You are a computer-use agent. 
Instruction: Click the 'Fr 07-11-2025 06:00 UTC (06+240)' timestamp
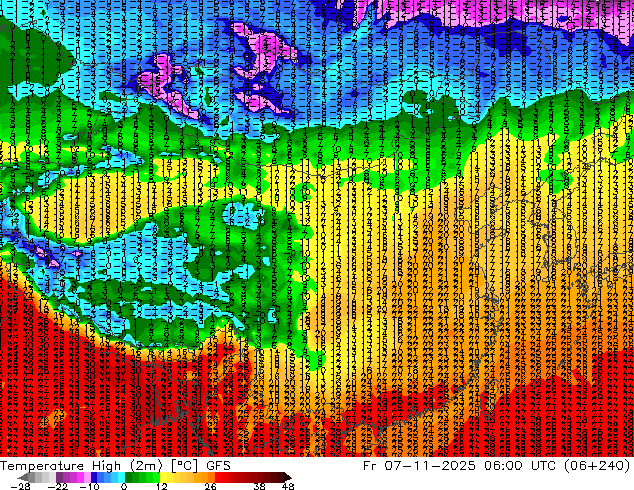(497, 466)
